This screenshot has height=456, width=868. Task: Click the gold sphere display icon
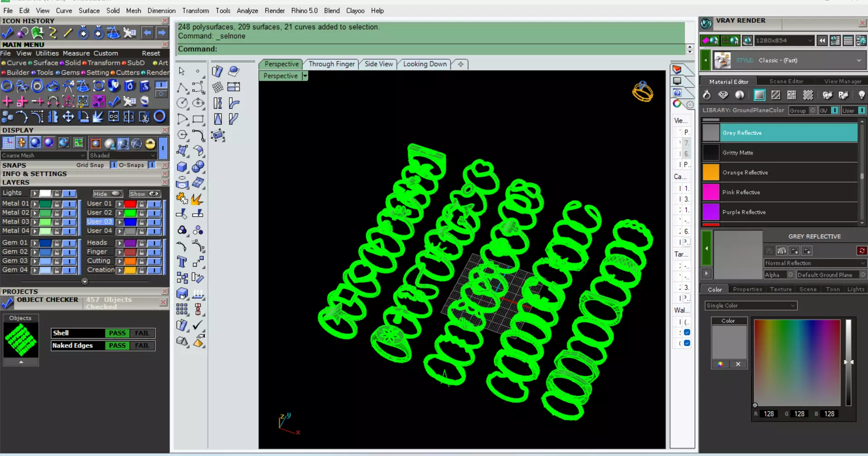(x=150, y=144)
